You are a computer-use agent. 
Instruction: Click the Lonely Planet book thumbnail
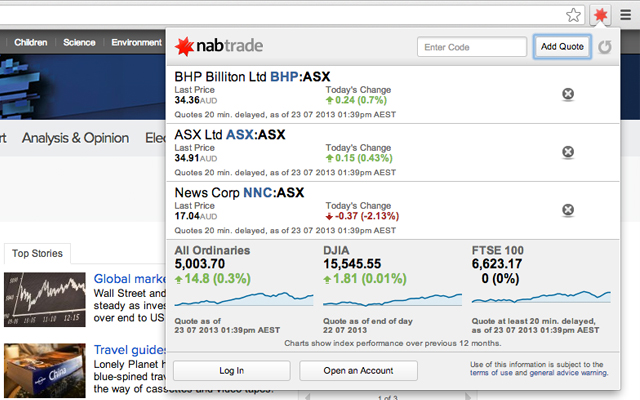click(45, 371)
